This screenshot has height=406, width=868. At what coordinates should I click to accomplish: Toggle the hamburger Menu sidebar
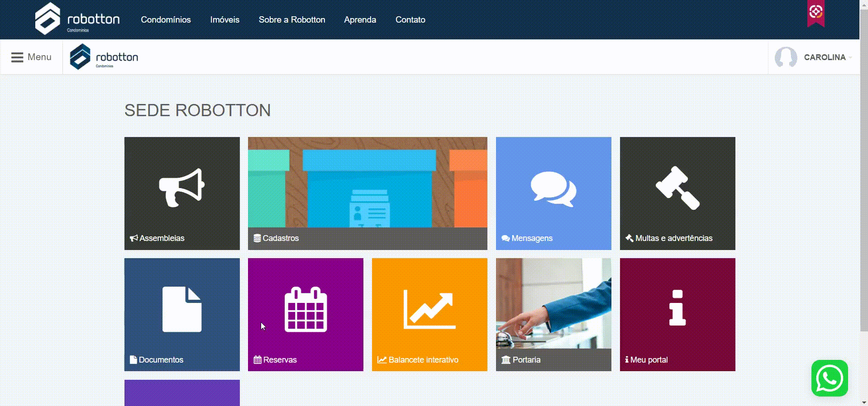click(31, 57)
